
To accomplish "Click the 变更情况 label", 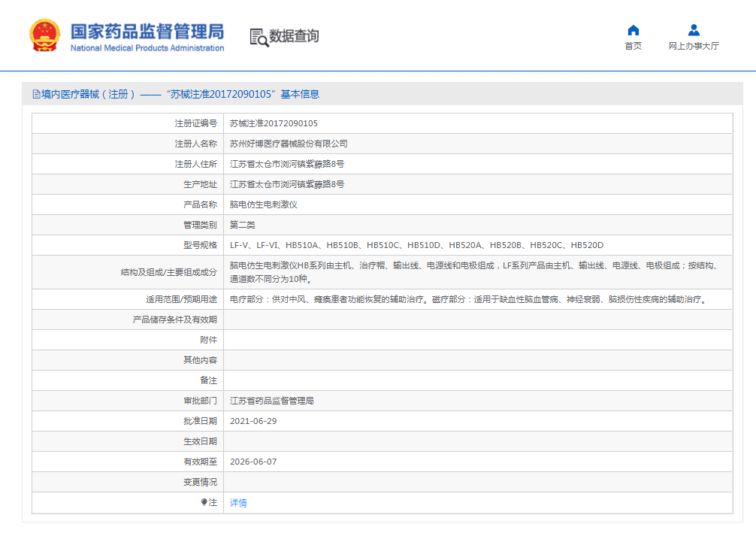I will point(200,482).
